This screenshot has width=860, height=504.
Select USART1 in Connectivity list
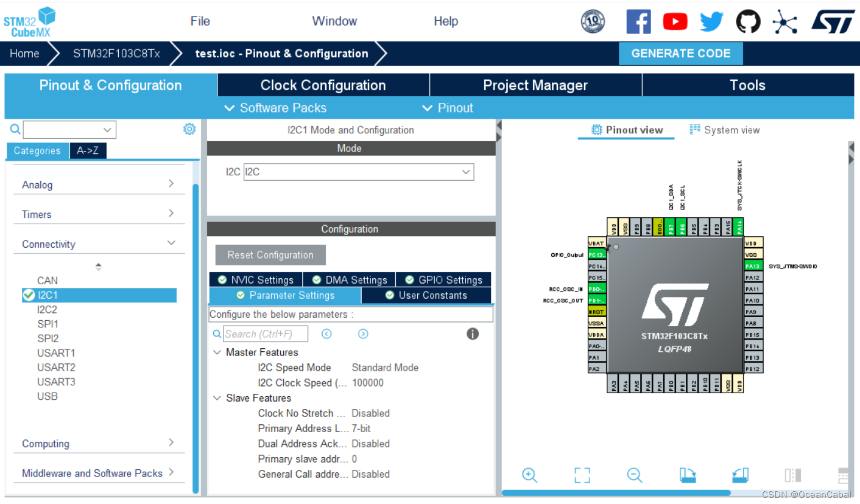tap(56, 353)
